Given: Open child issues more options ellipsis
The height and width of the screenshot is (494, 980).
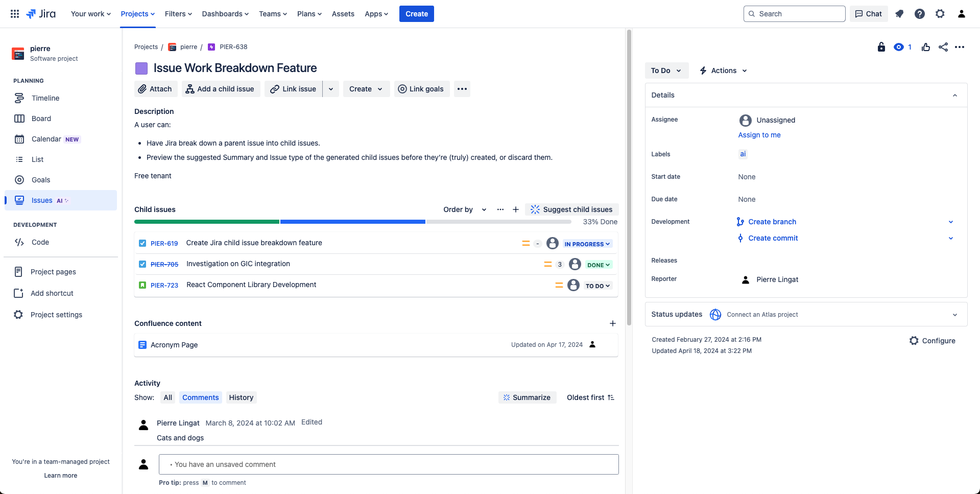Looking at the screenshot, I should (500, 209).
